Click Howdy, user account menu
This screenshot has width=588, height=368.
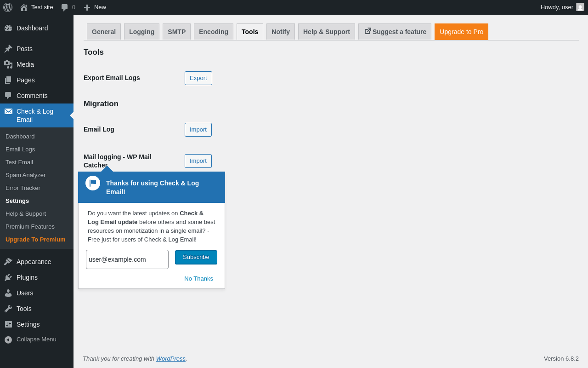click(562, 7)
